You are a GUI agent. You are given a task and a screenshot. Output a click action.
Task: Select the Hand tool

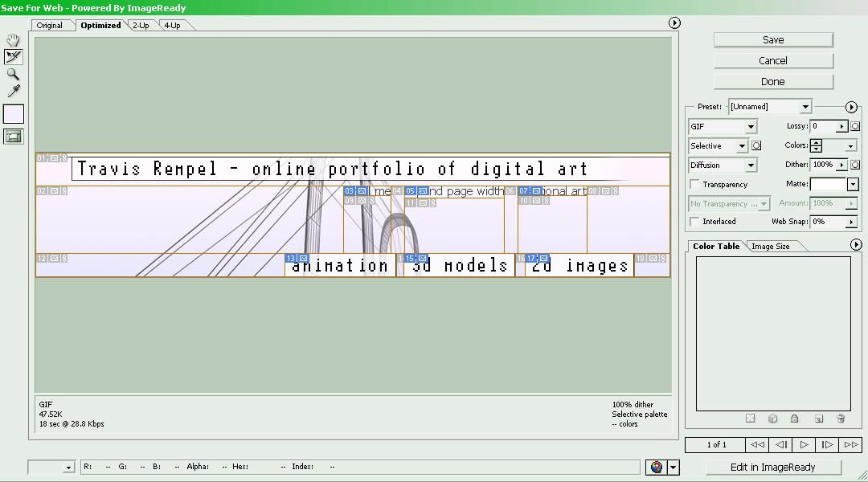[x=13, y=40]
